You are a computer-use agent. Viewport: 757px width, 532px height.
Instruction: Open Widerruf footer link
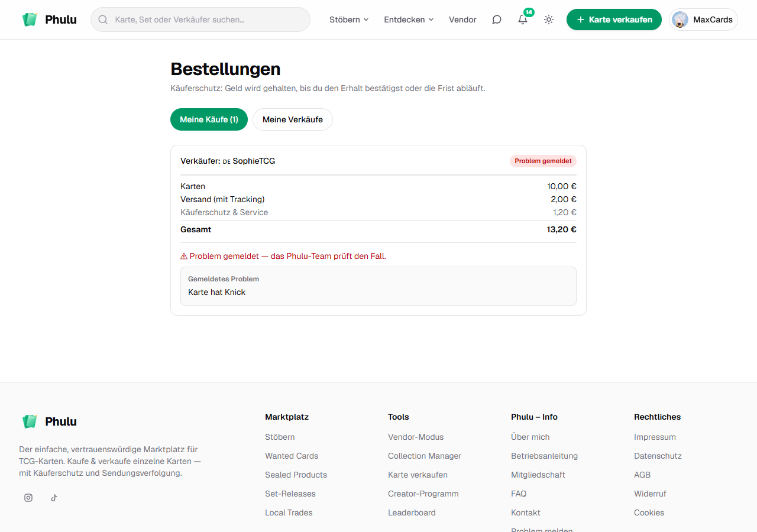click(650, 494)
